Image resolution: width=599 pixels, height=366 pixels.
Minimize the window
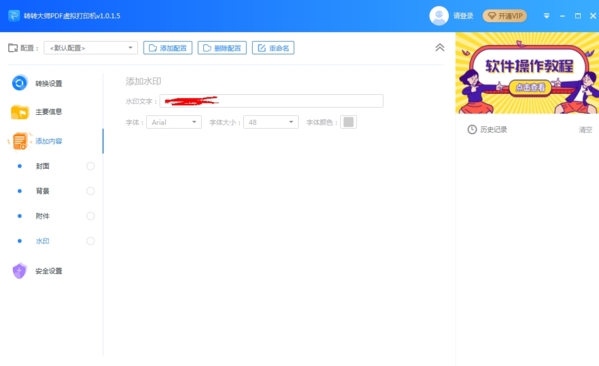pyautogui.click(x=562, y=16)
